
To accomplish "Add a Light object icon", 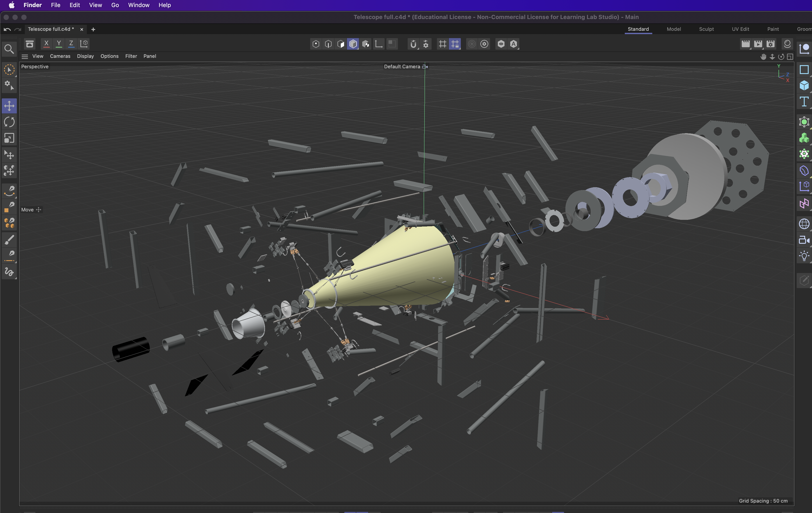I will click(804, 256).
